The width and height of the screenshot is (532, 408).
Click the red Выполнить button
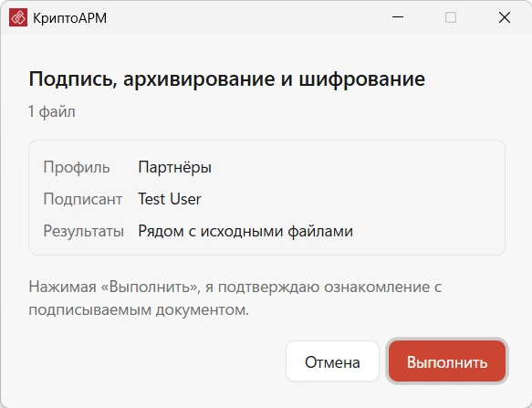point(447,361)
